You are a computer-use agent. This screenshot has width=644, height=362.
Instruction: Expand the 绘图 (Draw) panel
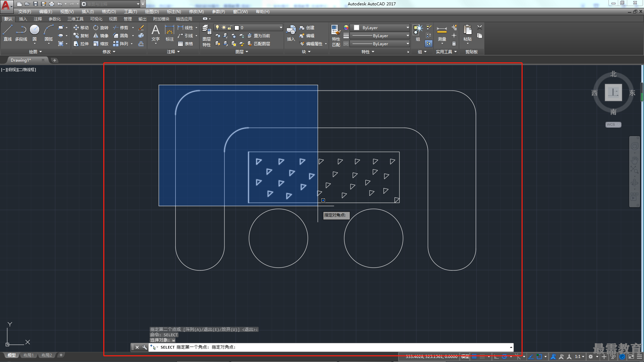(x=35, y=52)
